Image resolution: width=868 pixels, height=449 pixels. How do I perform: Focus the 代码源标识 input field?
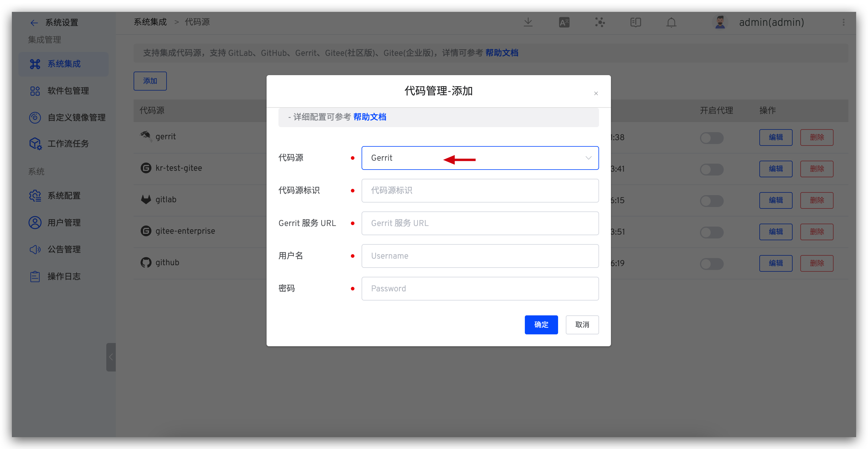(480, 190)
